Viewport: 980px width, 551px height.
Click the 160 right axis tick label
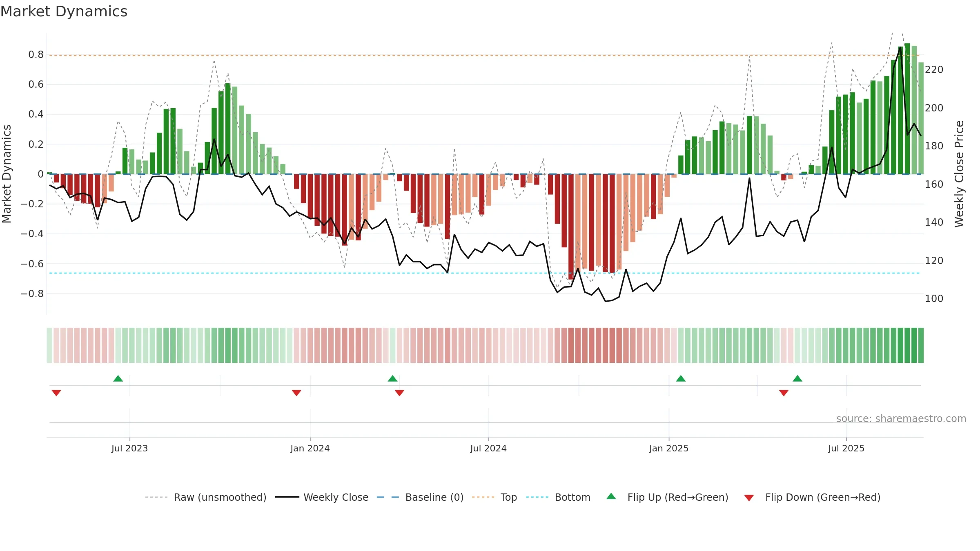934,184
